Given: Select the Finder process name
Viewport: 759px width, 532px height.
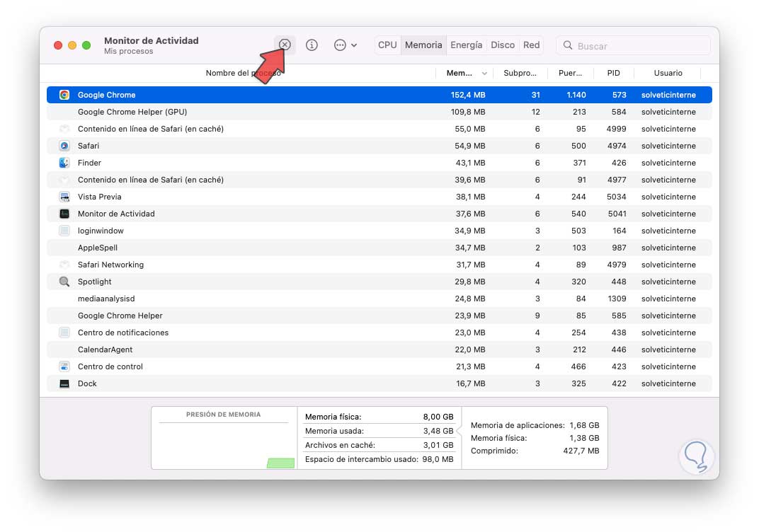Looking at the screenshot, I should click(89, 163).
